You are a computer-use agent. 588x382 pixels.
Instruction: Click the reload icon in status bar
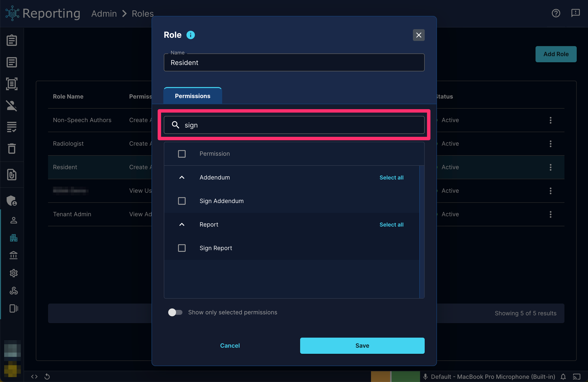click(x=47, y=377)
